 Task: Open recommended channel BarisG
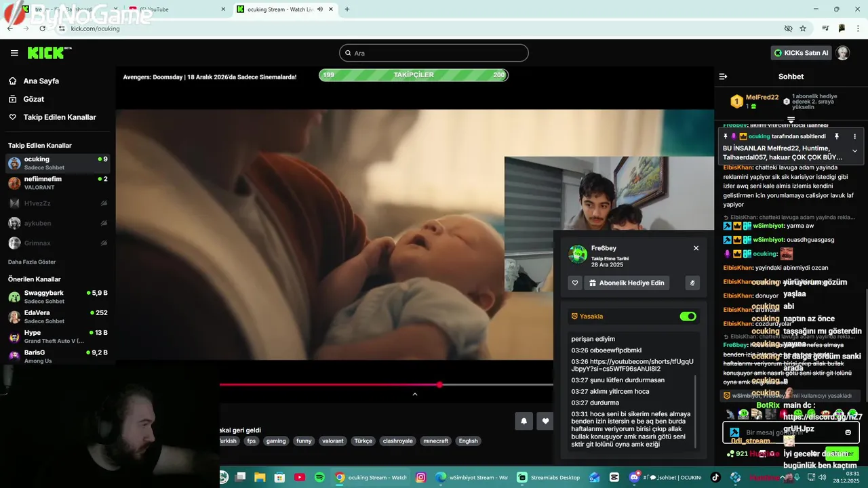click(58, 357)
